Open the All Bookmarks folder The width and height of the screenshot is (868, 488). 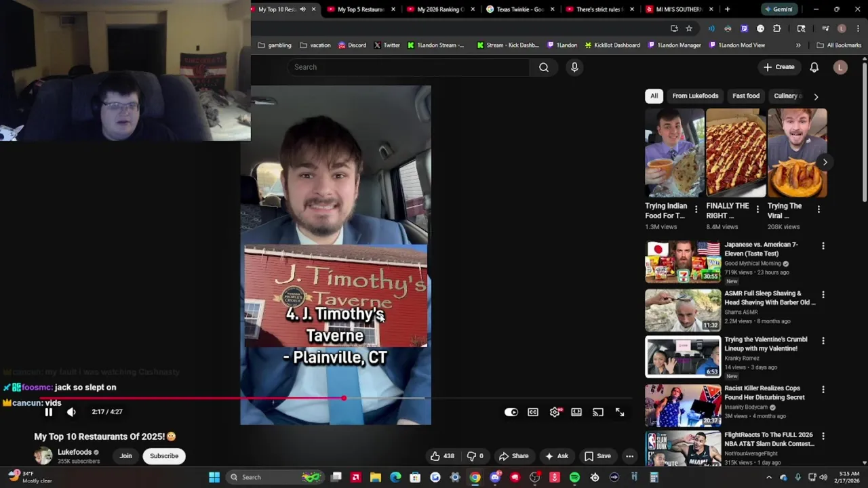(839, 45)
